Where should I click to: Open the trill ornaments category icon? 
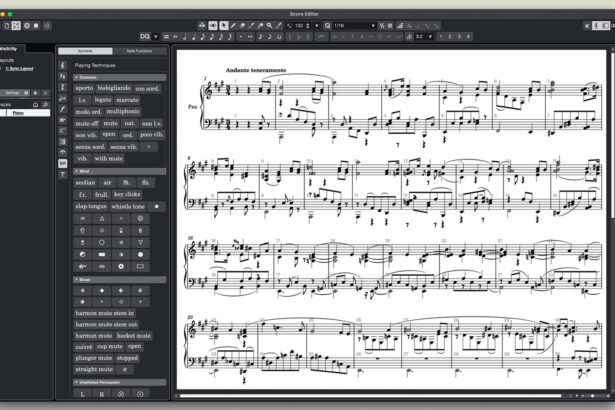[62, 120]
